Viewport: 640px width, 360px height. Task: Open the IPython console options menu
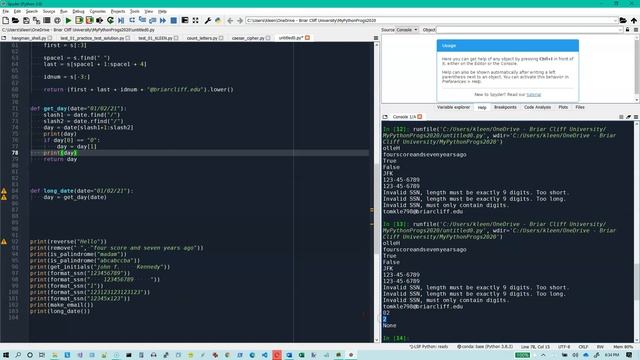(x=636, y=117)
